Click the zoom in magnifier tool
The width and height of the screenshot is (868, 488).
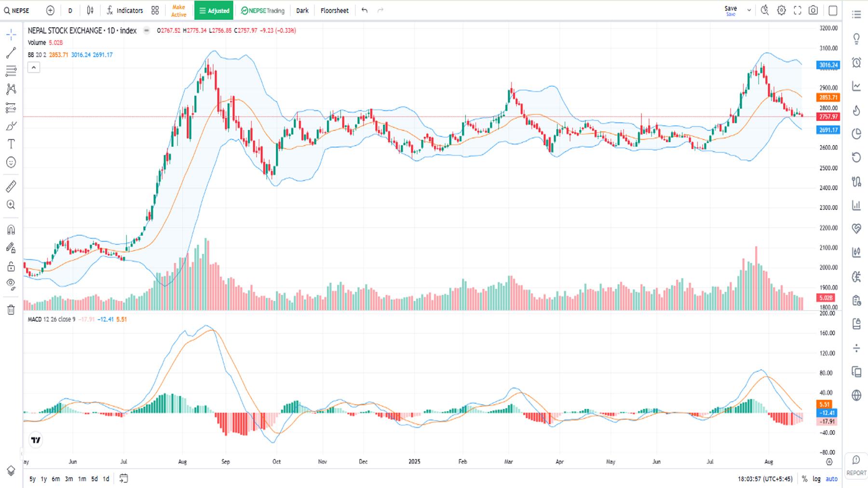[11, 205]
